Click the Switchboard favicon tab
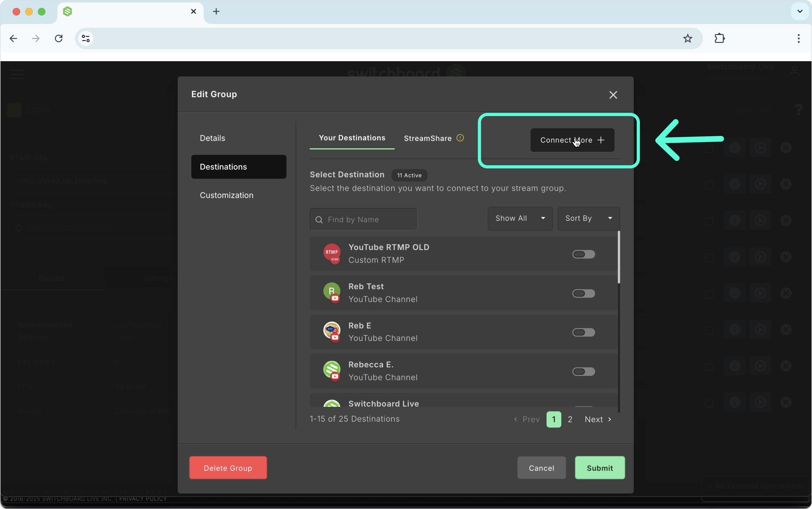Viewport: 812px width, 509px height. 67,11
